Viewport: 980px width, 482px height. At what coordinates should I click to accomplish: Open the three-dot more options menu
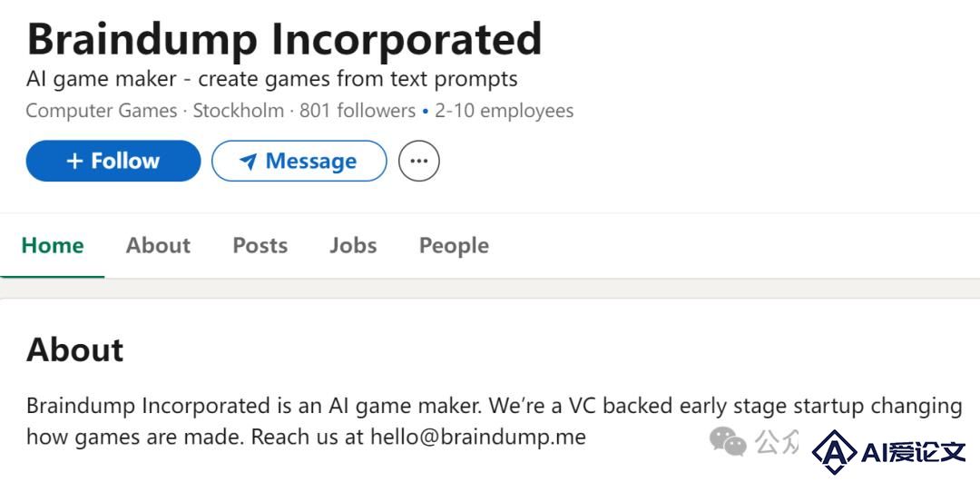point(418,161)
